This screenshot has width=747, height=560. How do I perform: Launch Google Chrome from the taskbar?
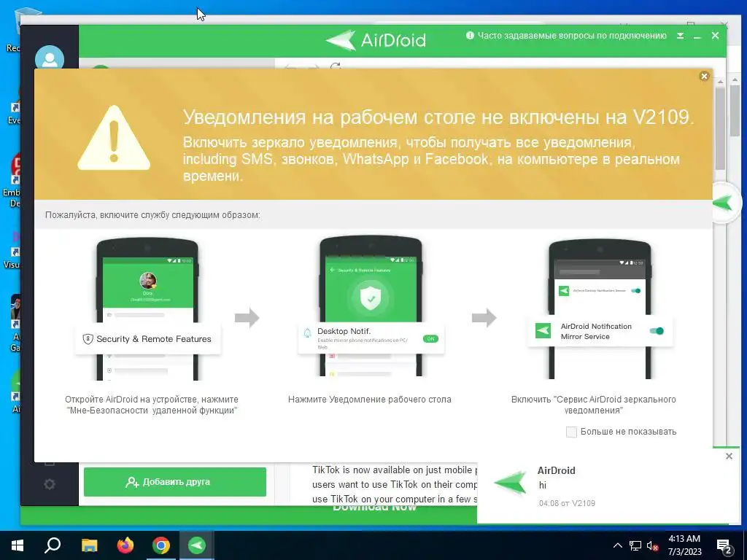161,545
